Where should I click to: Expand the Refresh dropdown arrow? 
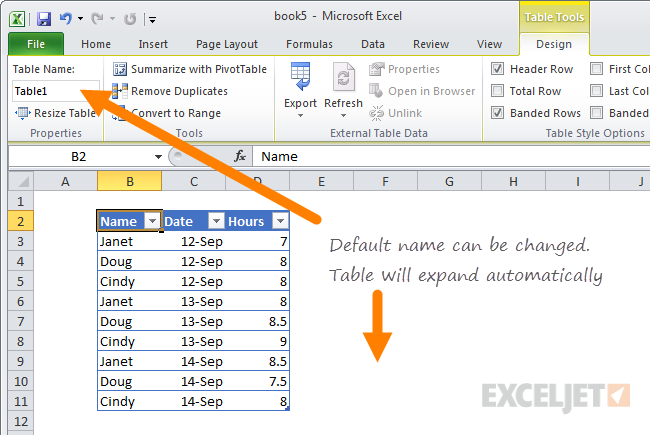pos(343,116)
